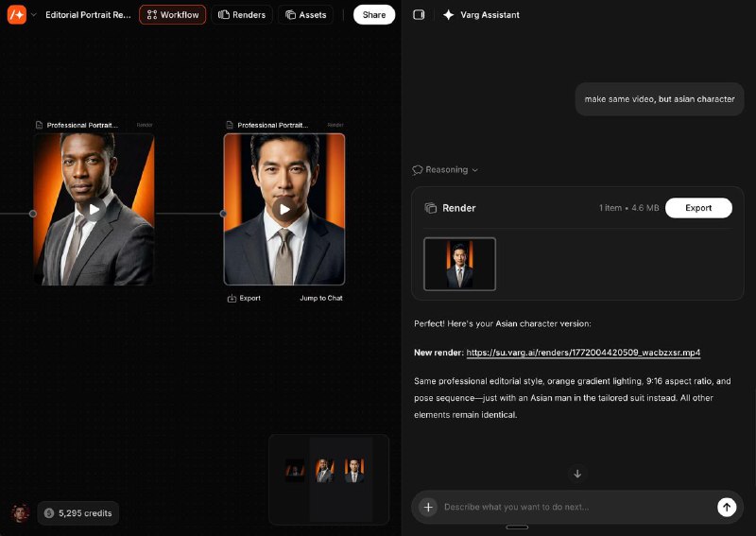Click the plus attachment icon in chat input
The width and height of the screenshot is (756, 536).
coord(427,508)
